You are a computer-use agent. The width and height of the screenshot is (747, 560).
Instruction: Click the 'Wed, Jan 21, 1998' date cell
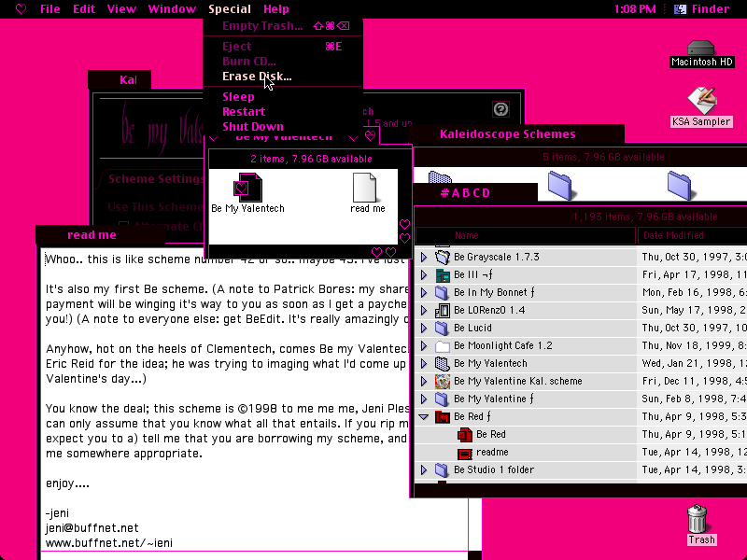694,364
